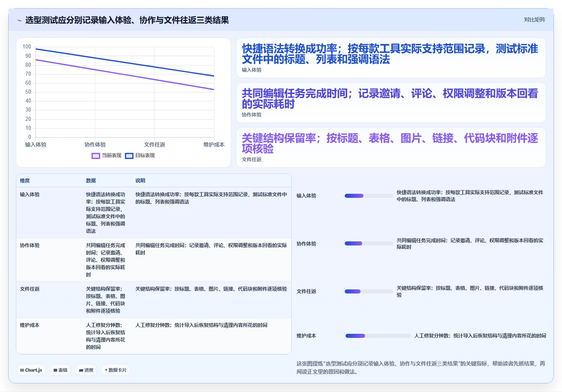Click the 输入体验 caption under the first data card

[252, 70]
